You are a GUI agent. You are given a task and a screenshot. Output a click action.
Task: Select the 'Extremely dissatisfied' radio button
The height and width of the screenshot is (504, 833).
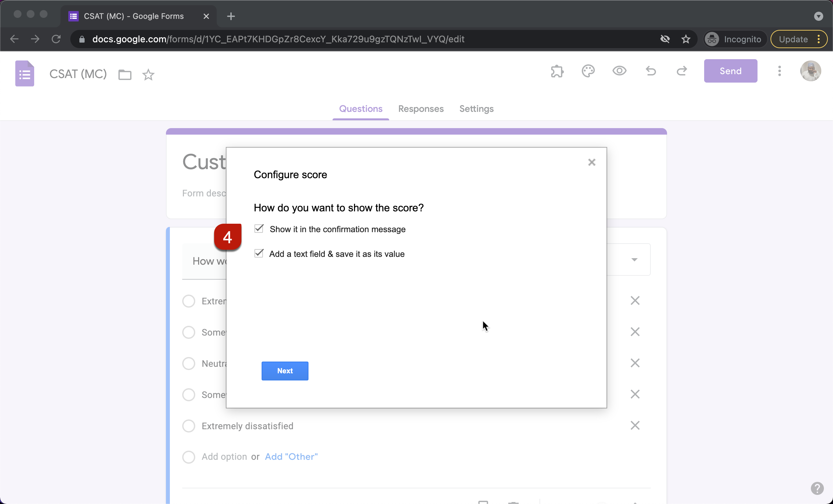point(188,426)
